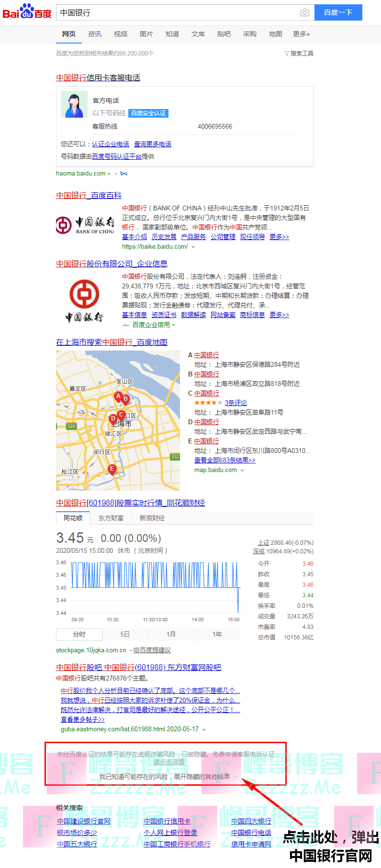Switch stock chart to 5日 range

125,634
